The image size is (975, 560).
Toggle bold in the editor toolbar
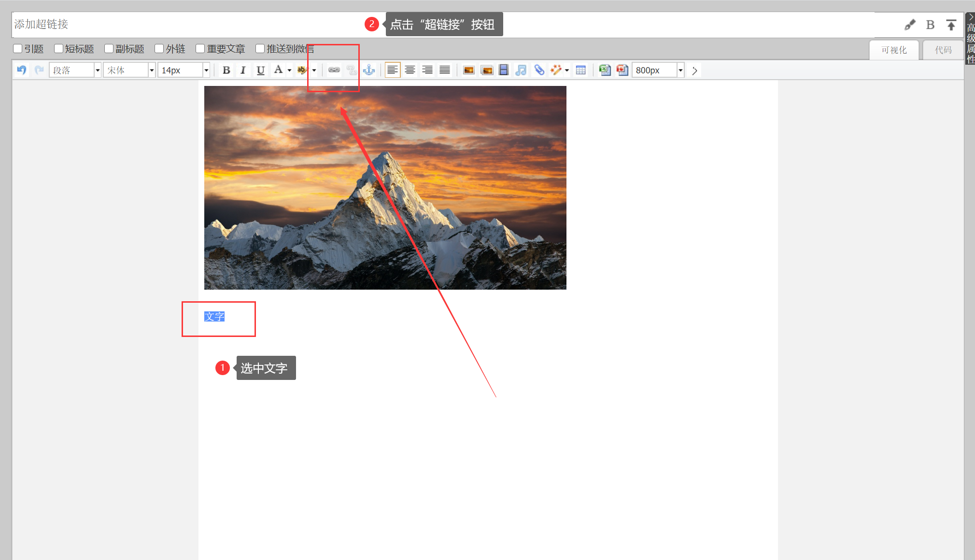click(226, 70)
